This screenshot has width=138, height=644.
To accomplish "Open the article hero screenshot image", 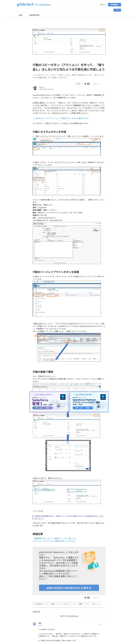I will 69,42.
